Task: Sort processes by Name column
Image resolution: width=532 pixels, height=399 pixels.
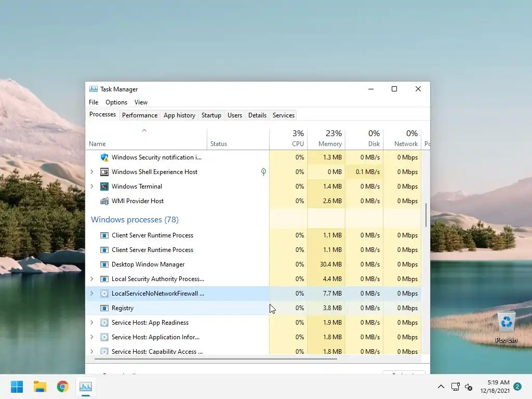Action: click(x=146, y=139)
